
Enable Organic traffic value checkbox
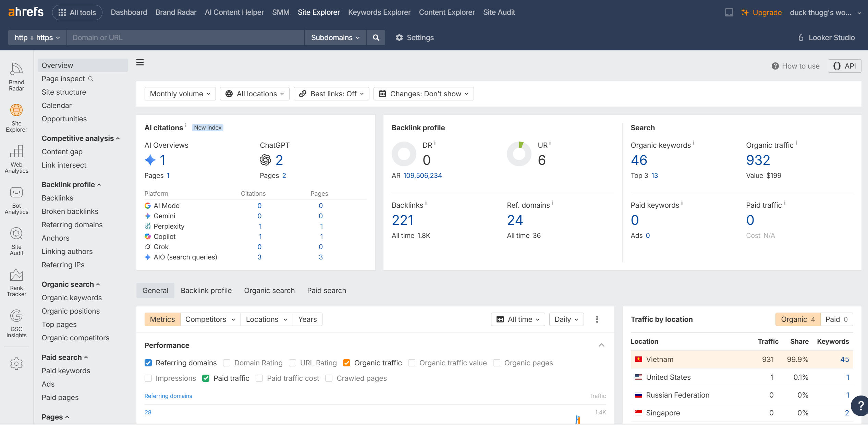(412, 363)
